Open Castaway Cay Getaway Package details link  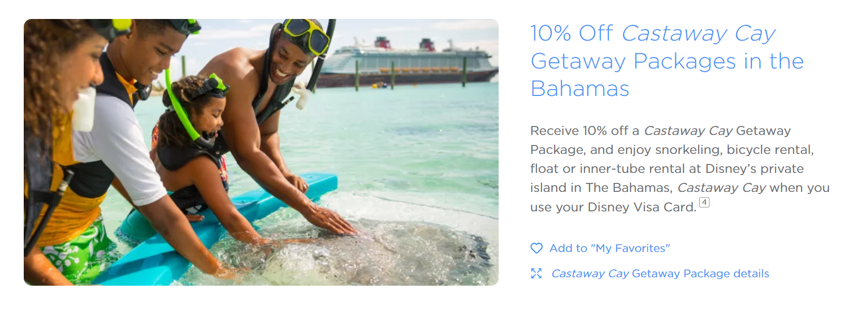pyautogui.click(x=660, y=274)
